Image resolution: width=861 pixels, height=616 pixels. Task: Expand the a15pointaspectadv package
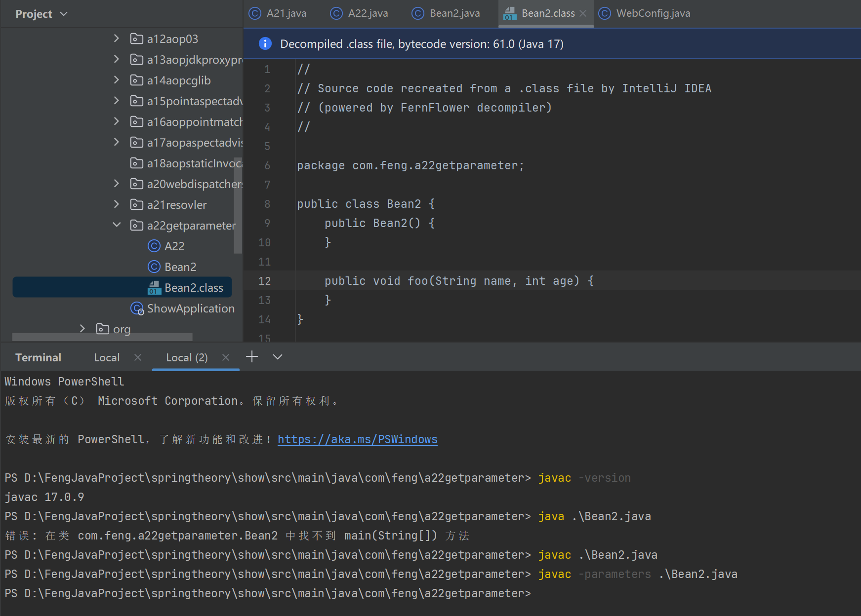click(x=117, y=100)
